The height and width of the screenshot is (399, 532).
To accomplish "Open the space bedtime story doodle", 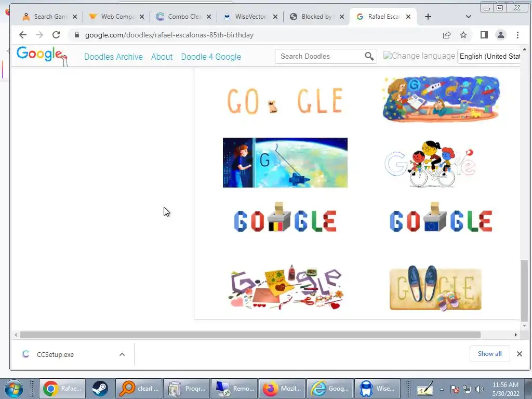I will (441, 99).
